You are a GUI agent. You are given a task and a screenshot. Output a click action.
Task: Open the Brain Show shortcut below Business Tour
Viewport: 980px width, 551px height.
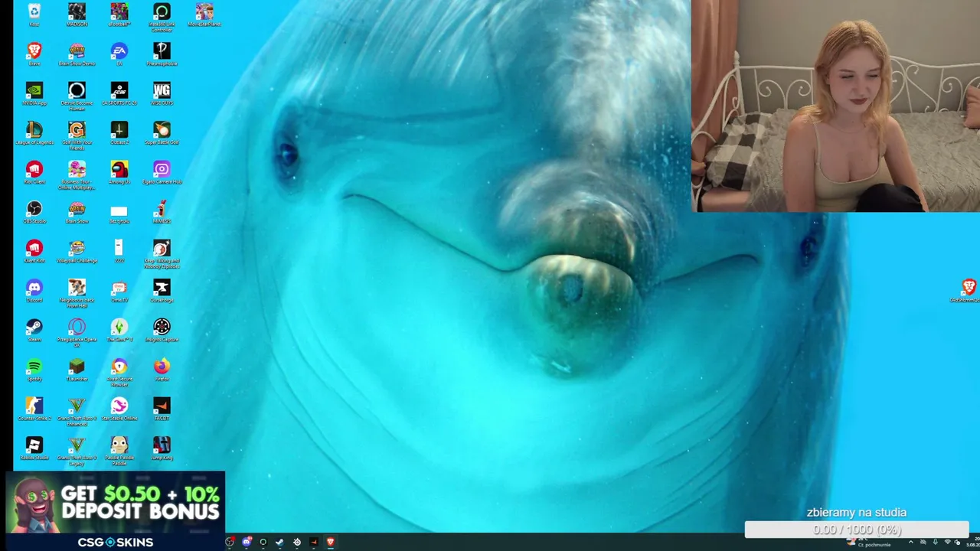tap(77, 212)
